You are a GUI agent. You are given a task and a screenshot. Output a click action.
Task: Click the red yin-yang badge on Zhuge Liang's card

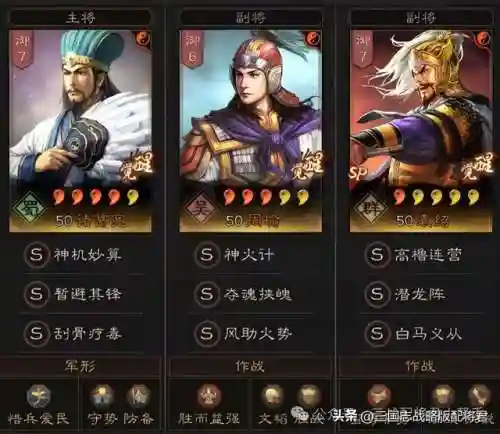[x=143, y=39]
